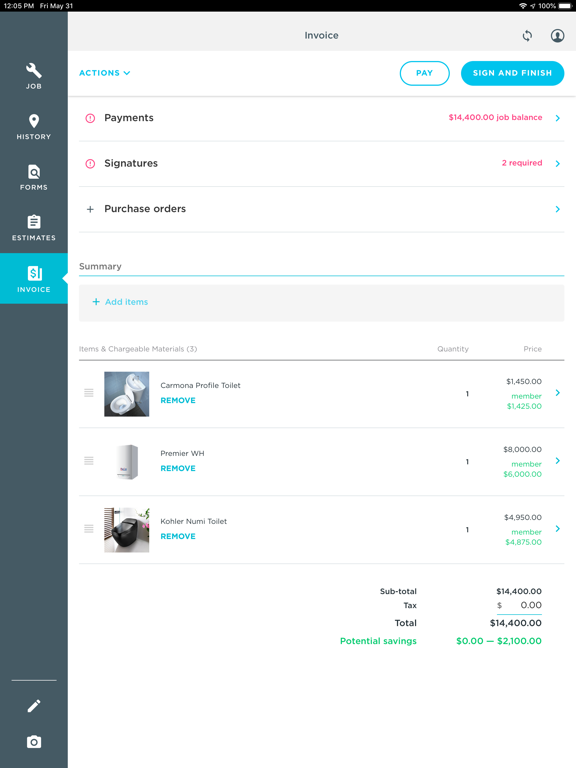Open the Job wrench icon in sidebar

(x=34, y=71)
